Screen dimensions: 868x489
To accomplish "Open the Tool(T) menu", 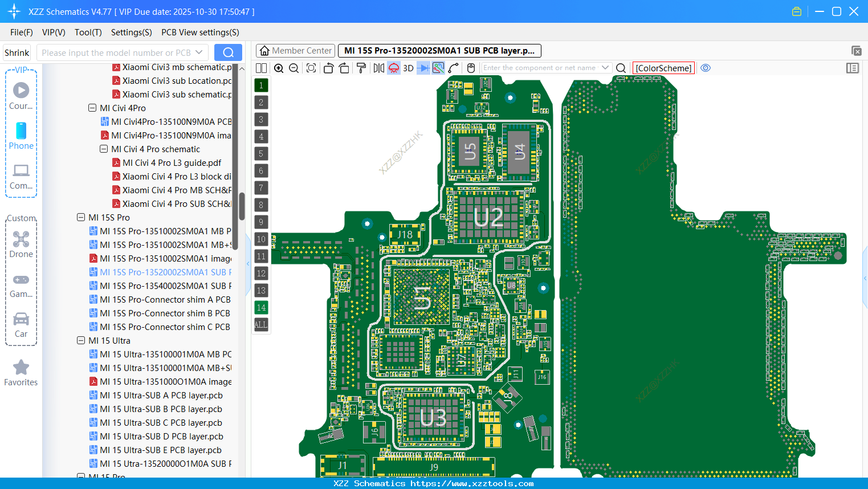I will coord(88,32).
